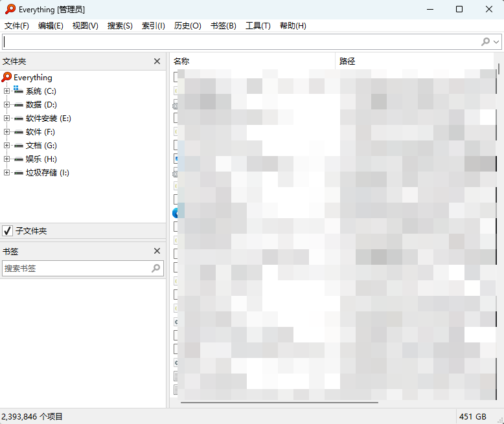Toggle the 子文件夹 checkbox

pyautogui.click(x=7, y=230)
